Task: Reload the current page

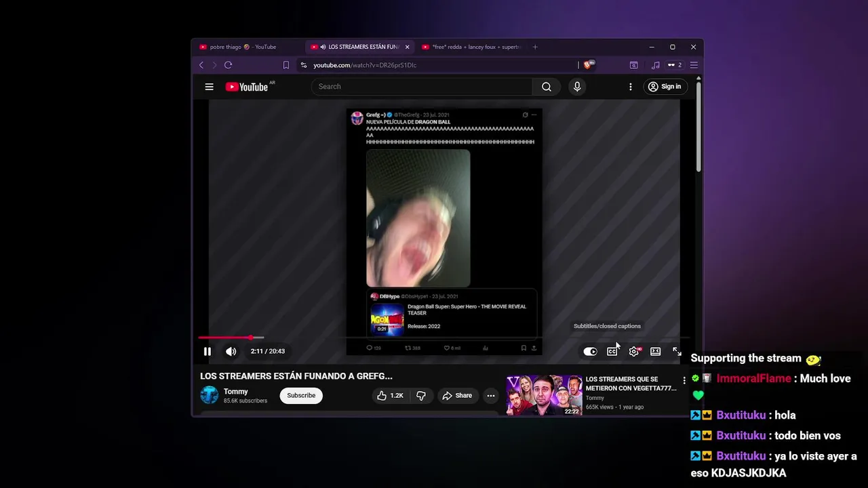Action: [229, 65]
